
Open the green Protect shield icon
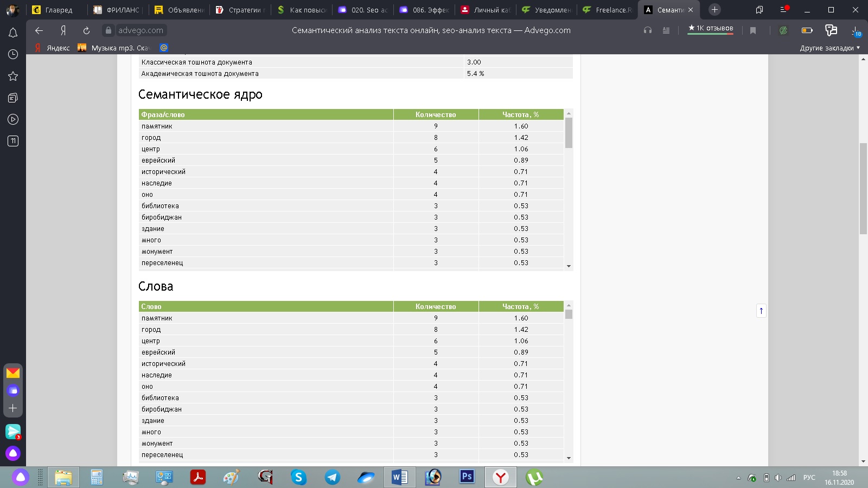point(783,30)
